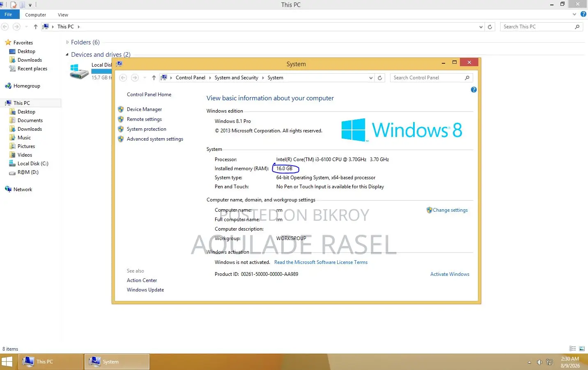Select Local Disk drive icon in This PC
This screenshot has height=370, width=588.
(79, 71)
